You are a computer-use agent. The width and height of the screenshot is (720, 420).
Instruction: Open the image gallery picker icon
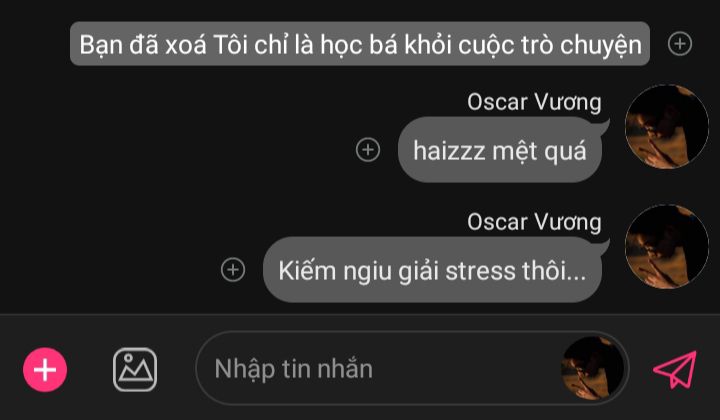[x=135, y=370]
